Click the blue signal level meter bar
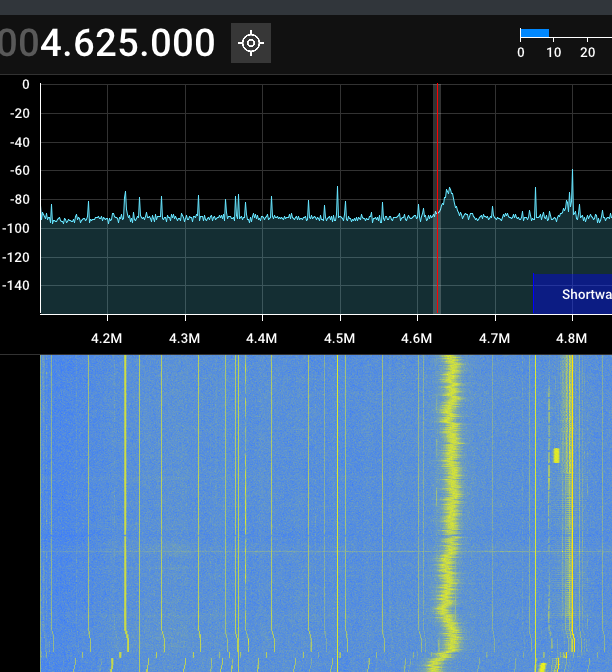Viewport: 612px width, 672px height. click(534, 33)
